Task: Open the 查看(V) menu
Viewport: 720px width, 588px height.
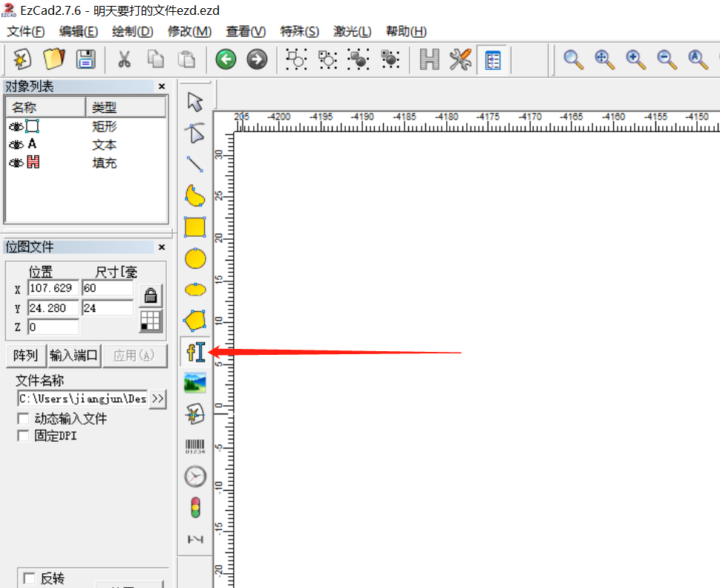Action: tap(246, 31)
